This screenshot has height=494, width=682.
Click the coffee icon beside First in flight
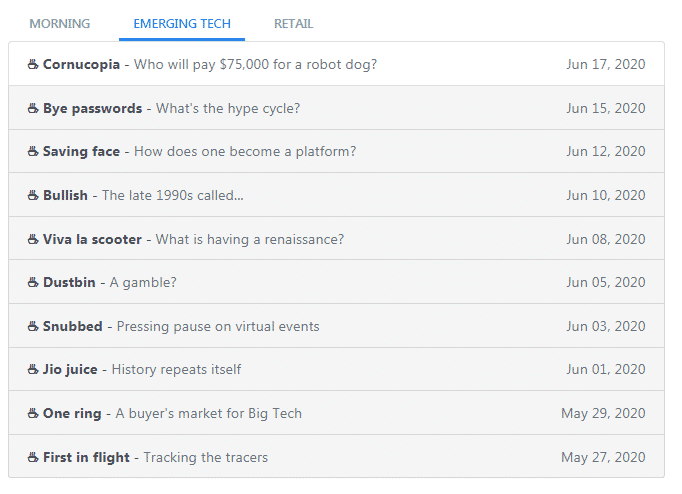(33, 457)
